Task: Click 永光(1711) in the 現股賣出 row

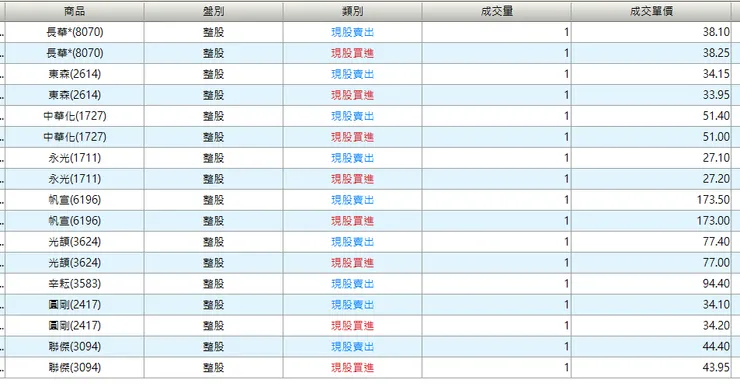Action: coord(75,158)
